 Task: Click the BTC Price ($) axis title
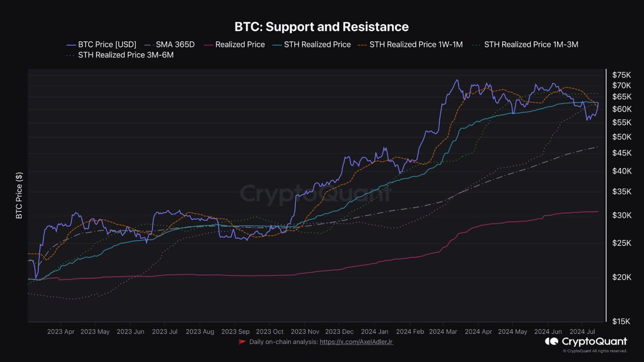19,196
